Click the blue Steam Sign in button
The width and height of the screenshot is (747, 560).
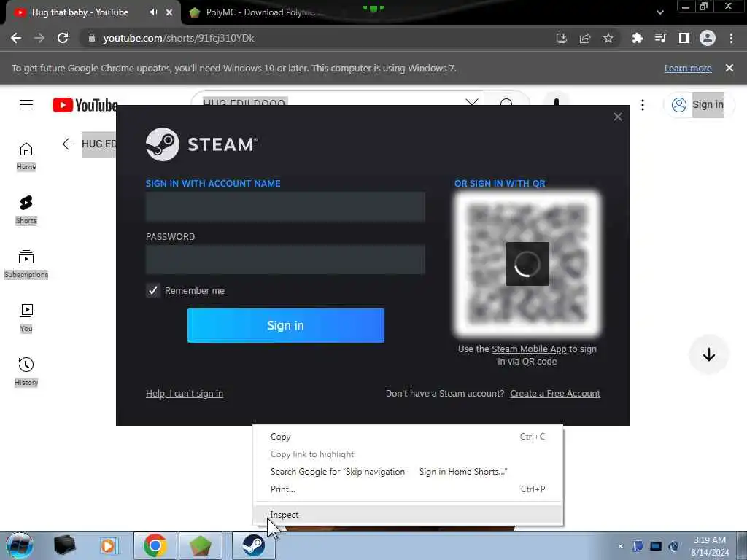pos(286,325)
